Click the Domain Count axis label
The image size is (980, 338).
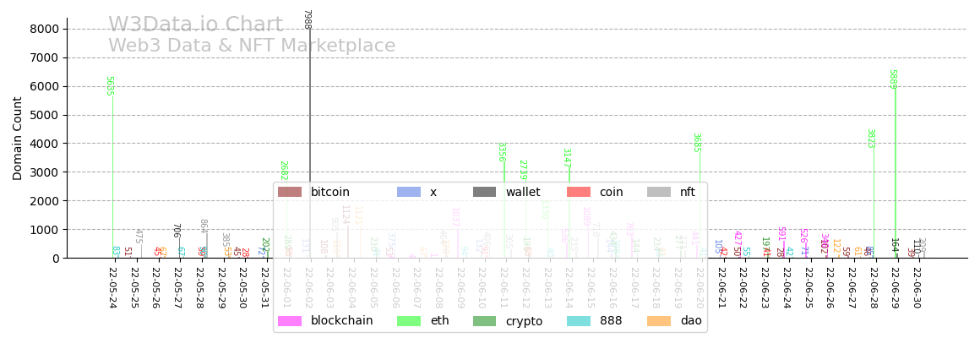pyautogui.click(x=18, y=138)
